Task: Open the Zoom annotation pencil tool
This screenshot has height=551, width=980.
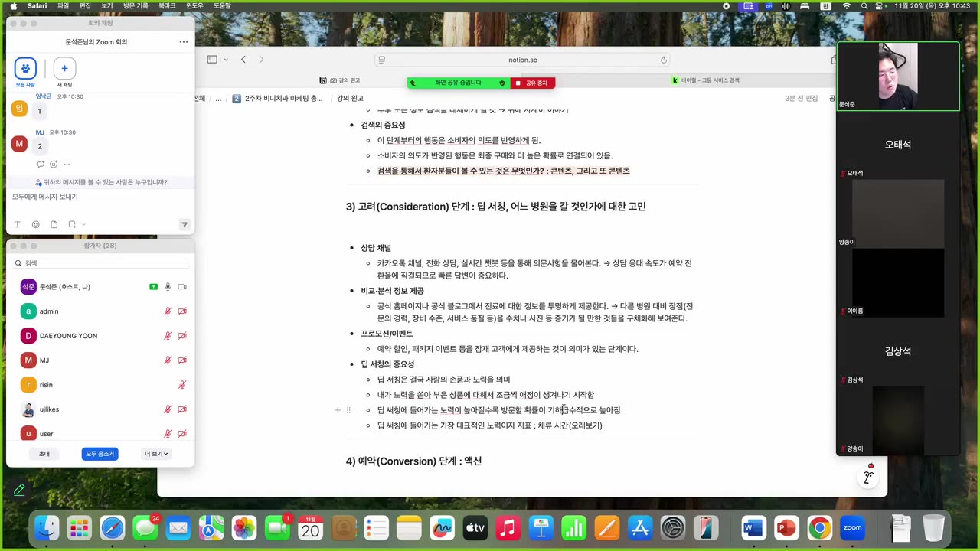Action: (19, 489)
